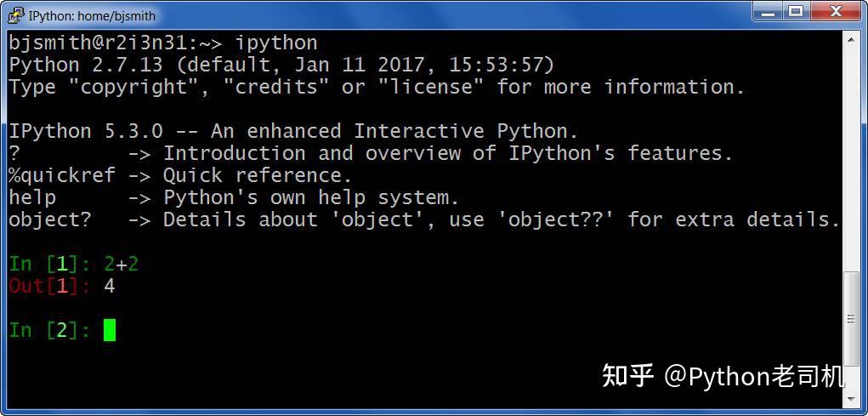This screenshot has height=416, width=868.
Task: Click the ipython command on the shell line
Action: (x=276, y=43)
